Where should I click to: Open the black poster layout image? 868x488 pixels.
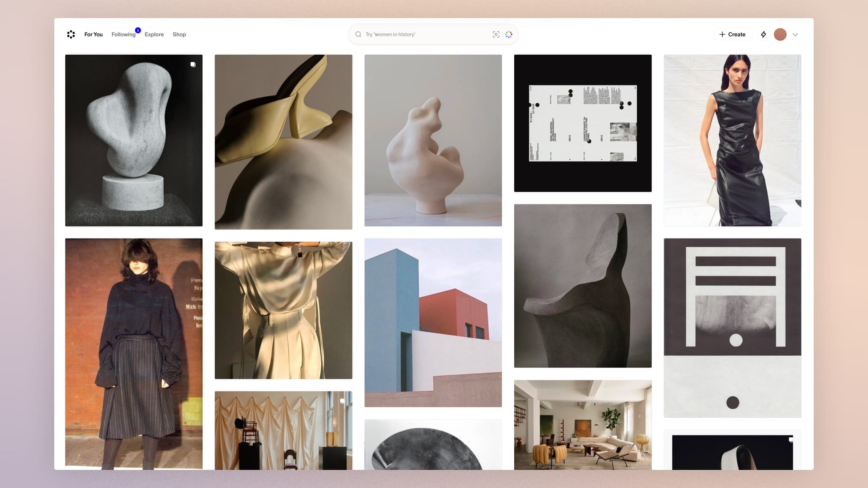[x=583, y=123]
